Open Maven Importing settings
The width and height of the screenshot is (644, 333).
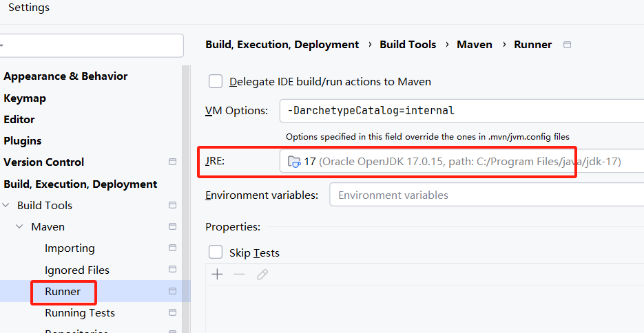pyautogui.click(x=70, y=248)
